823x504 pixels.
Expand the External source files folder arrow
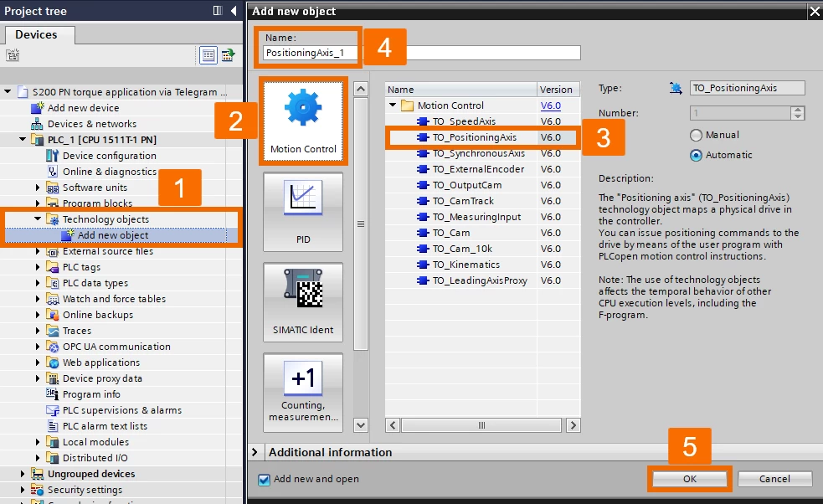pos(38,251)
